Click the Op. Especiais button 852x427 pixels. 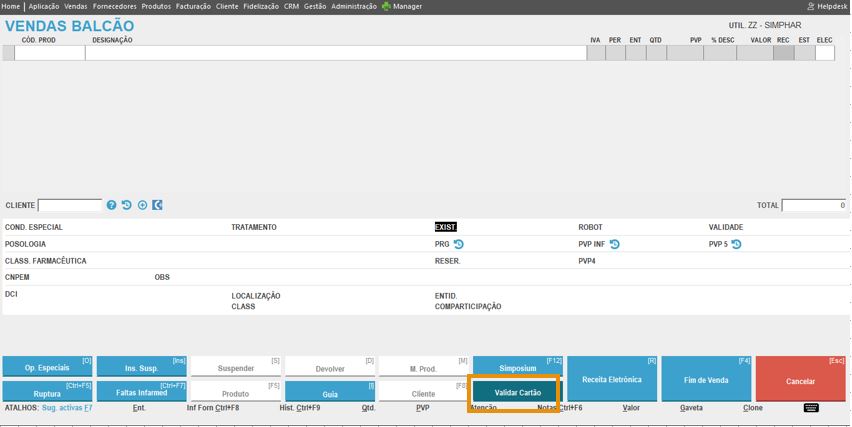[47, 367]
